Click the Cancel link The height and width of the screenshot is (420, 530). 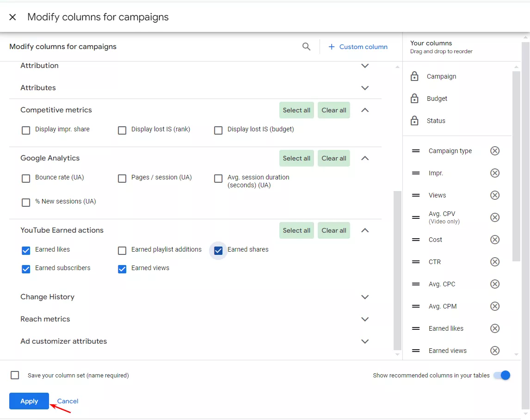68,401
